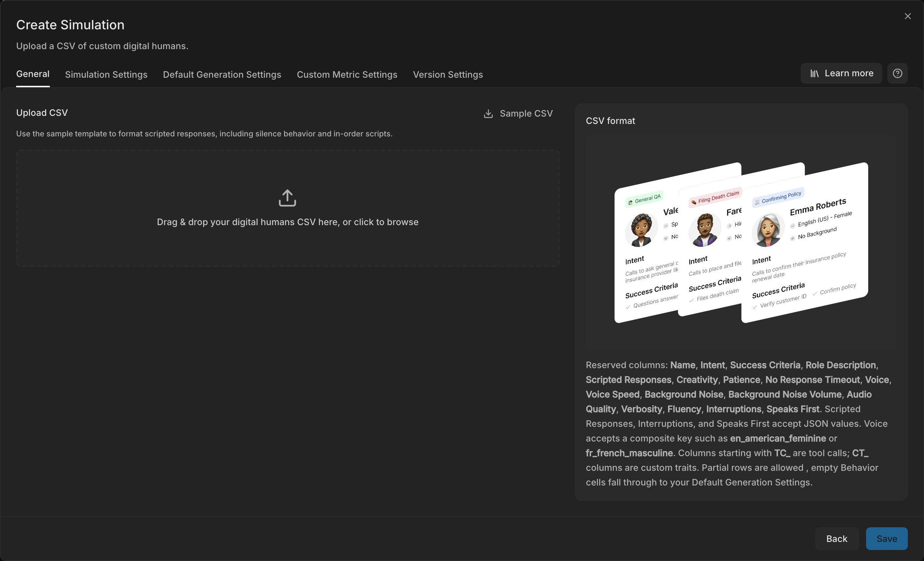
Task: Click the "CSV format" heading
Action: click(x=610, y=121)
